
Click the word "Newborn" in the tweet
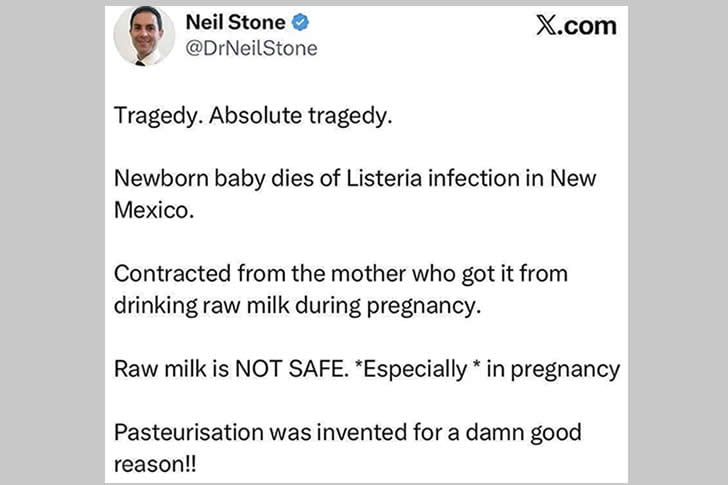(x=156, y=178)
